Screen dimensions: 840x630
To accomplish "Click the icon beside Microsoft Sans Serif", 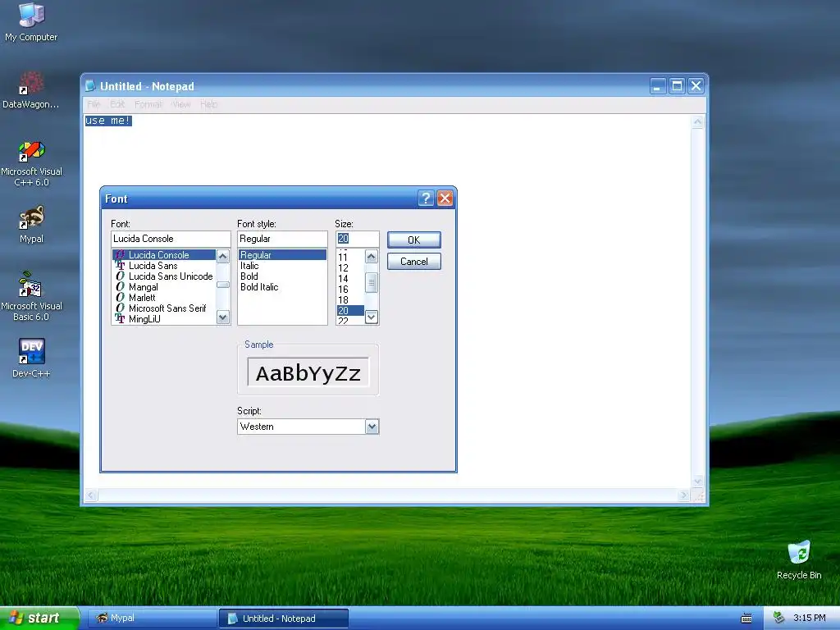I will click(x=120, y=308).
